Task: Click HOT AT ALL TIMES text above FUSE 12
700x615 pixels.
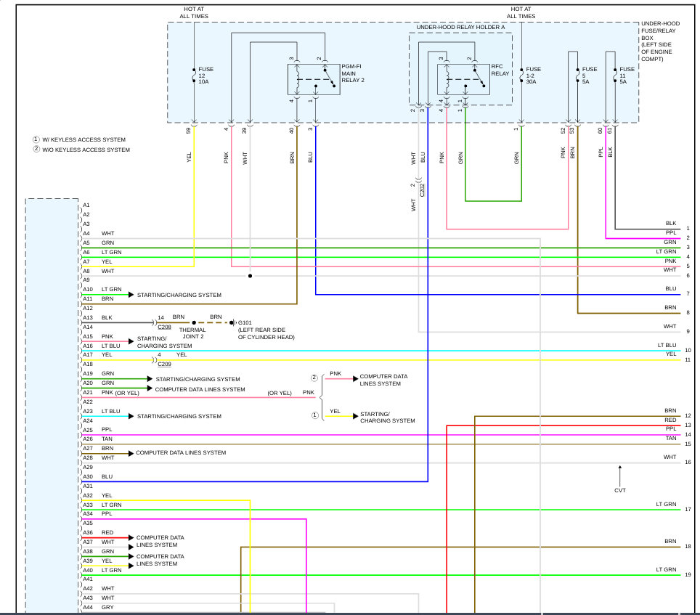Action: click(x=194, y=12)
